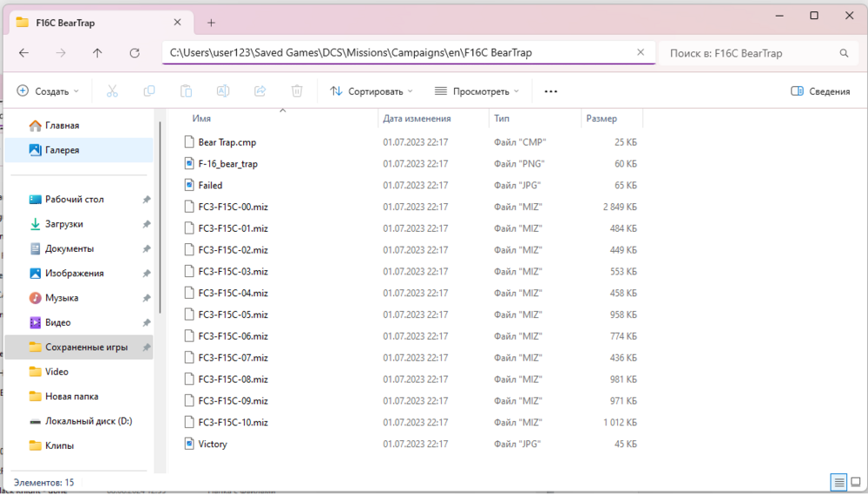Click the pin icon next to Рабочий стол

146,200
